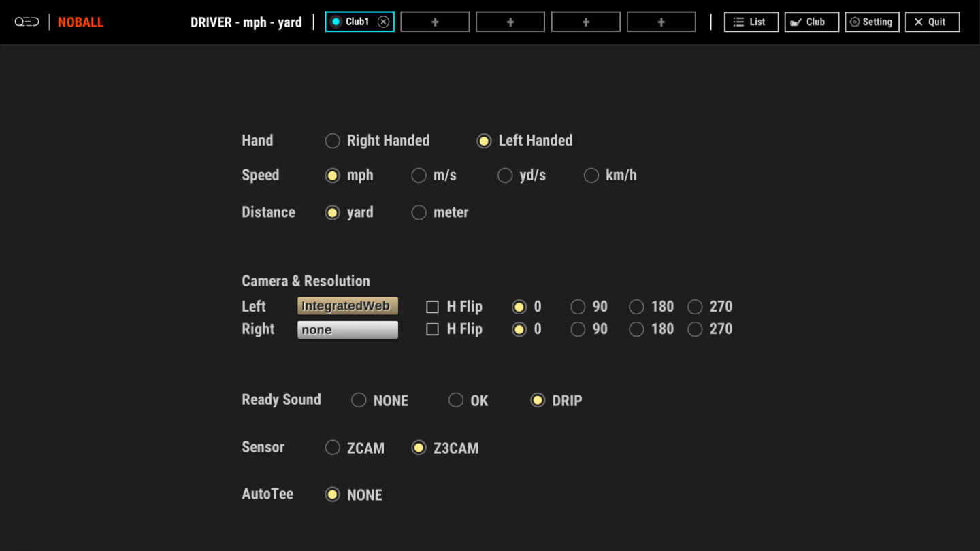Click the Quit button
Screen dimensions: 980x551
pyautogui.click(x=932, y=21)
